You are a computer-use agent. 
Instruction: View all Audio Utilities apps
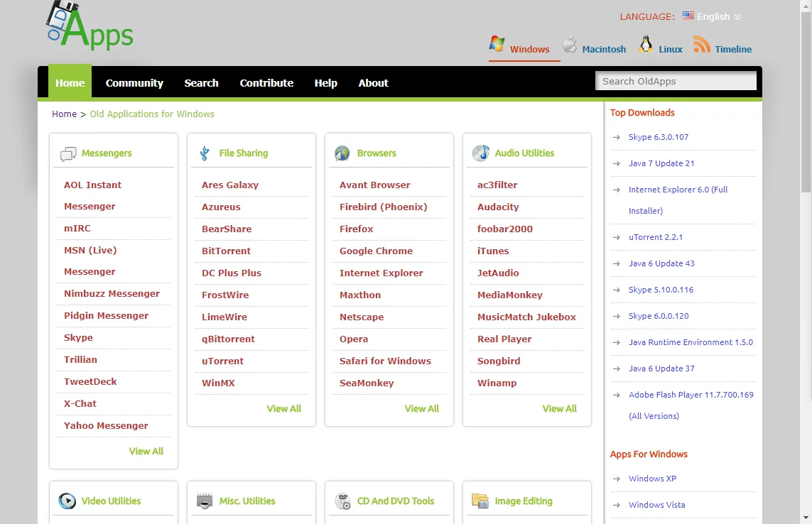point(559,408)
